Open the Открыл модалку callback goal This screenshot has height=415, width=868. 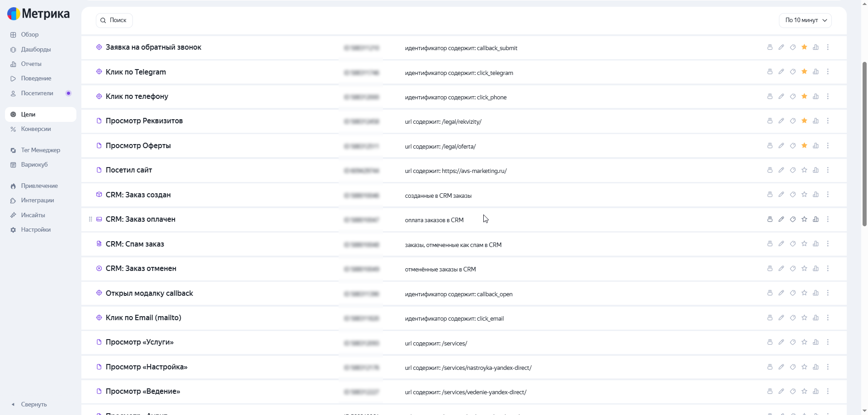tap(149, 294)
